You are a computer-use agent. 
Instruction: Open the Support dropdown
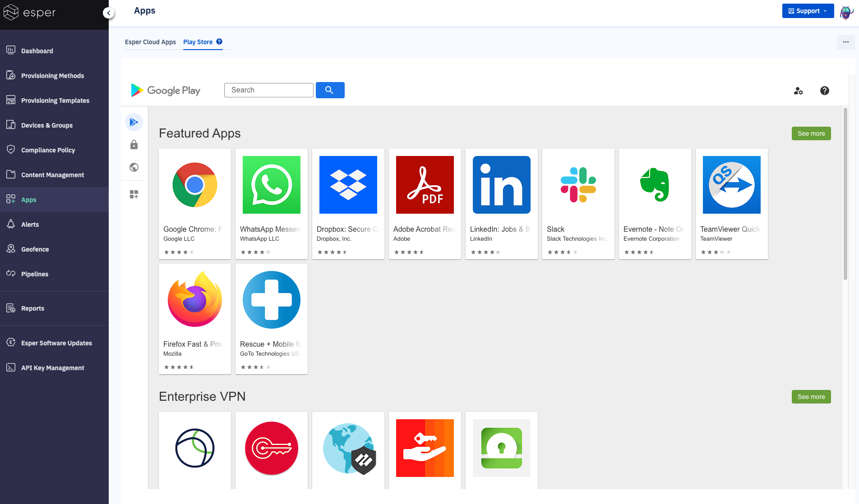(x=808, y=11)
